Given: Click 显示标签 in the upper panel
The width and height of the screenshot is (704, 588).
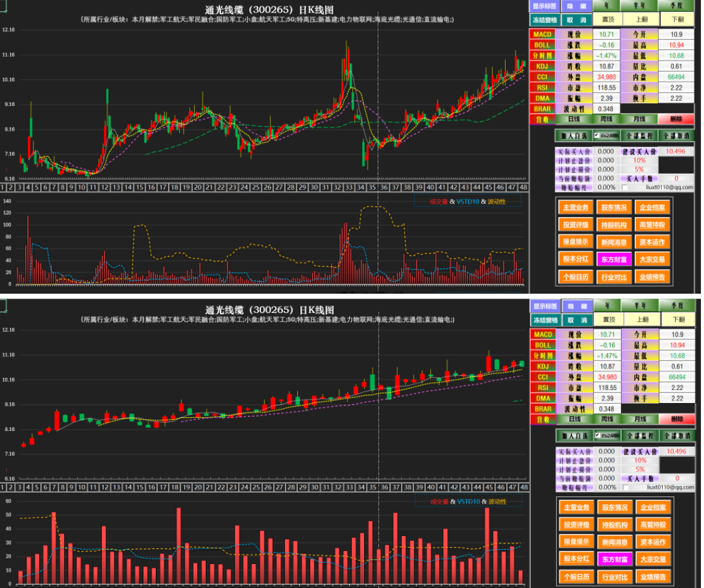Looking at the screenshot, I should tap(545, 6).
